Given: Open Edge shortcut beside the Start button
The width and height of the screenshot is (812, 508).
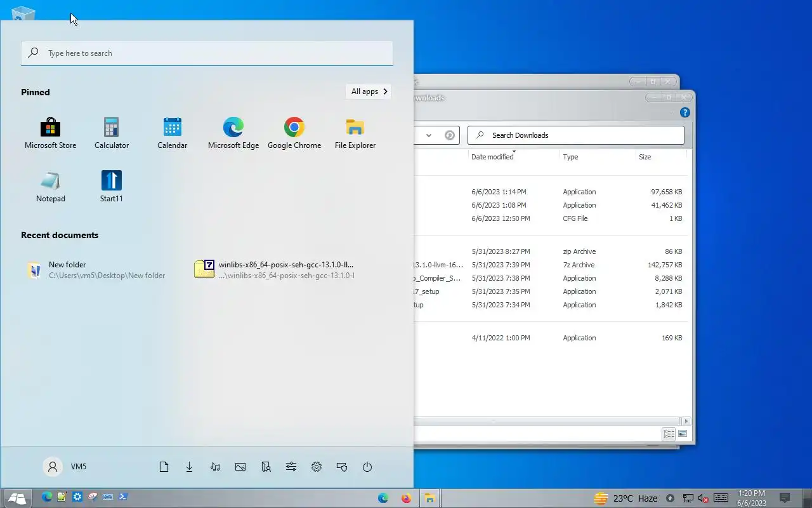Looking at the screenshot, I should click(x=46, y=497).
